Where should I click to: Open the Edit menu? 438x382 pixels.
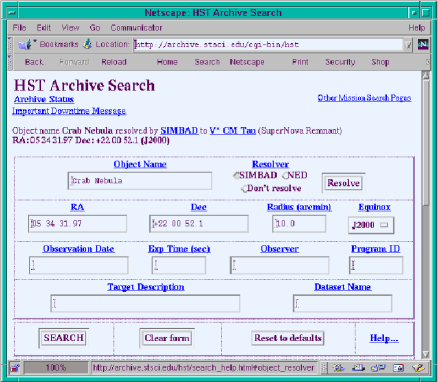pos(44,28)
